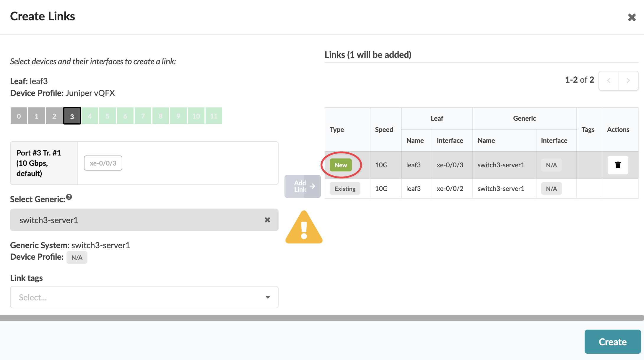Click the Existing type badge

tap(345, 189)
